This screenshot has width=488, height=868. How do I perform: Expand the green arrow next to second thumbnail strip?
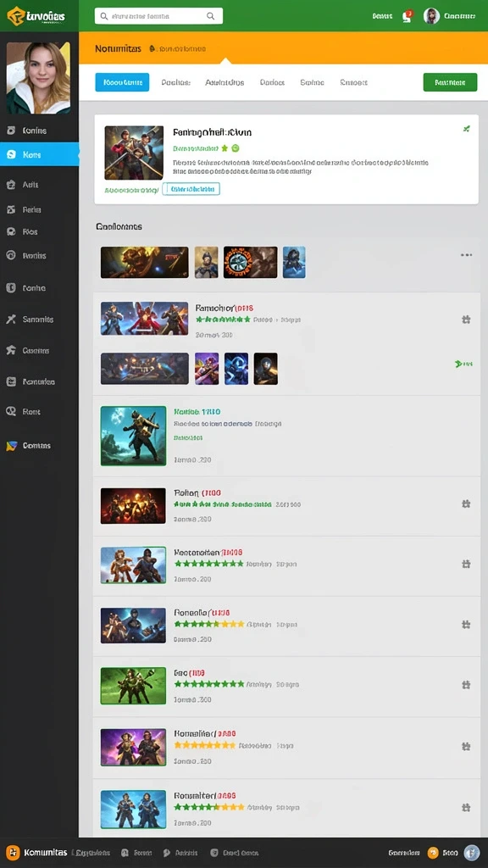tap(463, 364)
